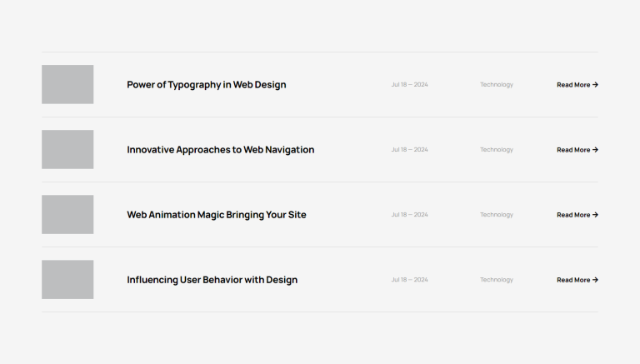Select the date on Web Animation Magic row

point(409,215)
